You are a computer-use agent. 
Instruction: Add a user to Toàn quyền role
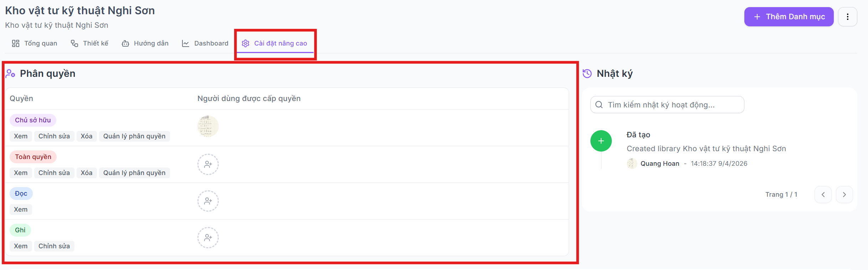coord(208,164)
